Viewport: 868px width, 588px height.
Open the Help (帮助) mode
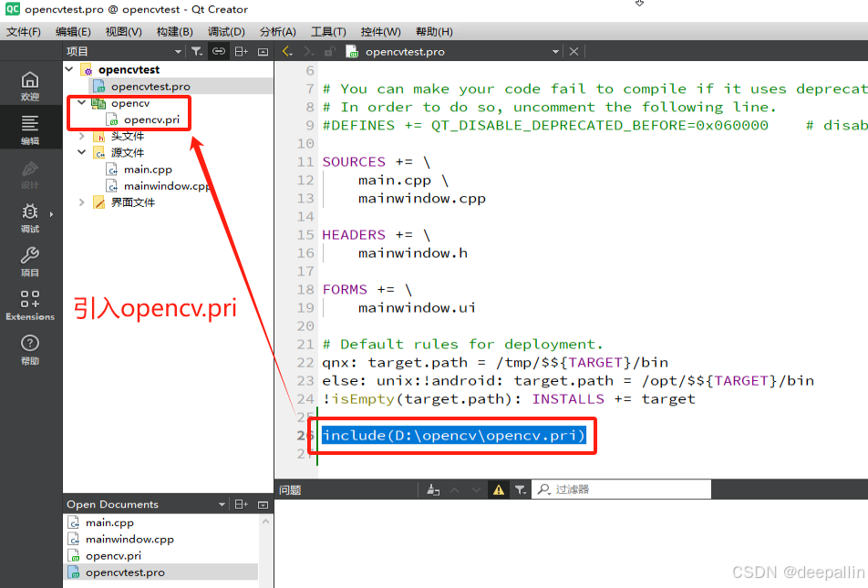point(30,349)
